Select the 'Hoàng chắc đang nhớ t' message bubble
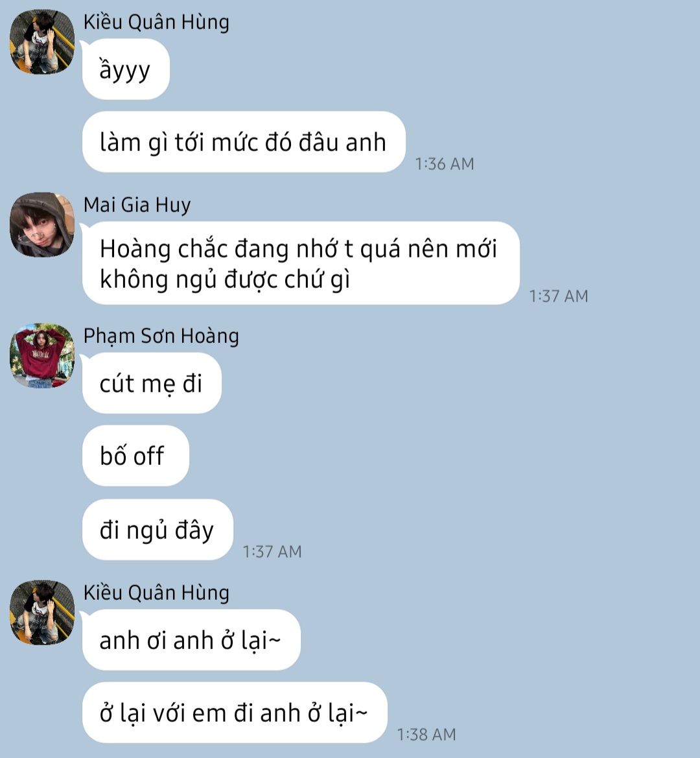Screen dimensions: 700x758 click(301, 263)
